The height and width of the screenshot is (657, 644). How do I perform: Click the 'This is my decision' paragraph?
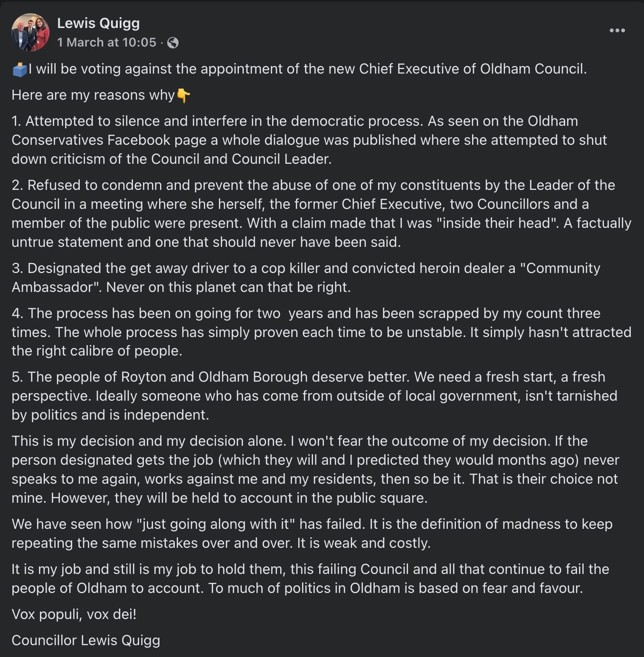(x=315, y=469)
